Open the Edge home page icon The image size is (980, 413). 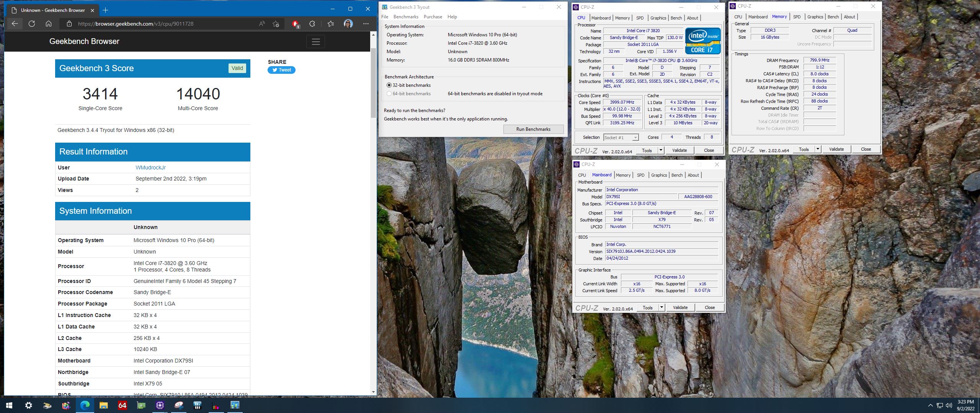(x=49, y=24)
